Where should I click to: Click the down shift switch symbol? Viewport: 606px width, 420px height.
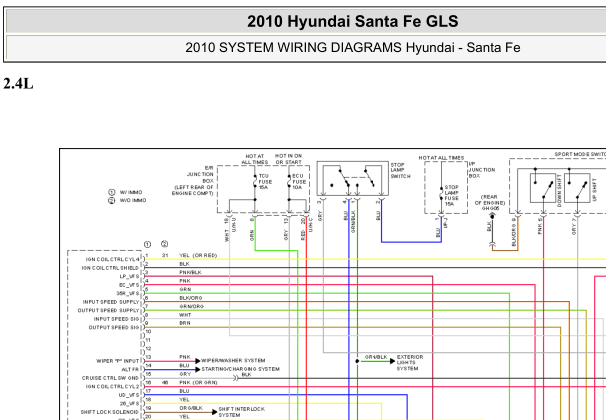pos(543,188)
